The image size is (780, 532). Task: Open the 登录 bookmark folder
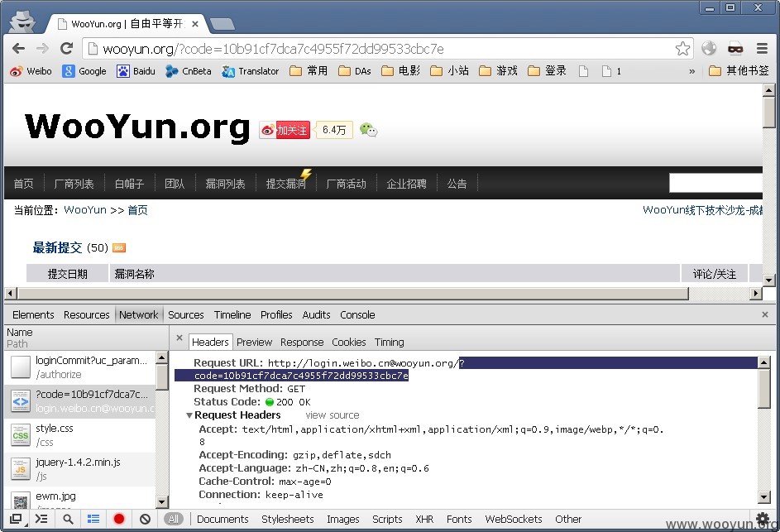(x=547, y=71)
